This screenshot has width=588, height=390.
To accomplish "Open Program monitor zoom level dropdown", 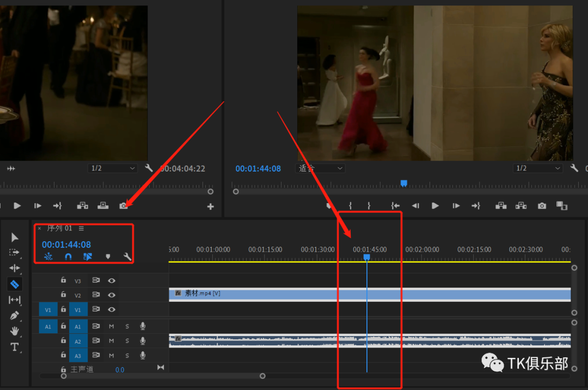I will 320,168.
